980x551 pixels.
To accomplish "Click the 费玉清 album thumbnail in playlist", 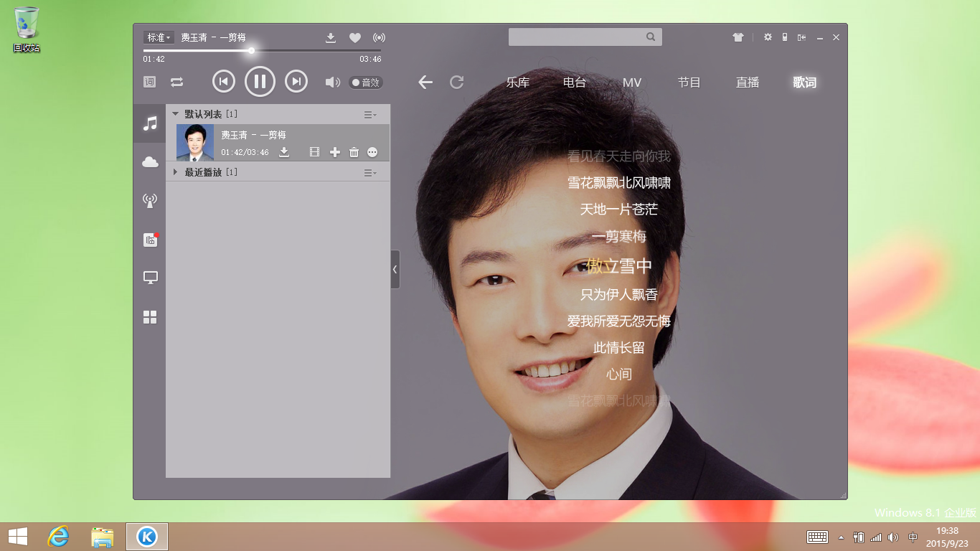I will click(195, 142).
